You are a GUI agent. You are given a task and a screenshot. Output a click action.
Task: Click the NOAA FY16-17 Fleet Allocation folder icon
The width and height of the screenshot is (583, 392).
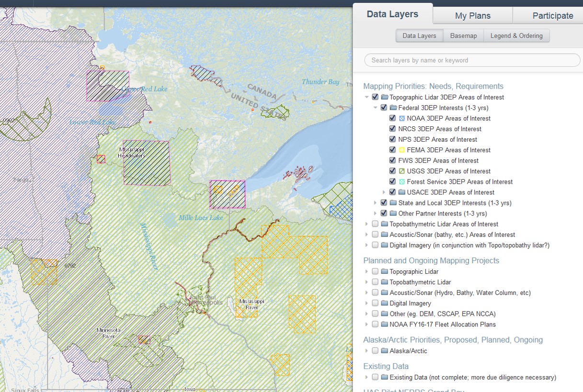tap(385, 324)
